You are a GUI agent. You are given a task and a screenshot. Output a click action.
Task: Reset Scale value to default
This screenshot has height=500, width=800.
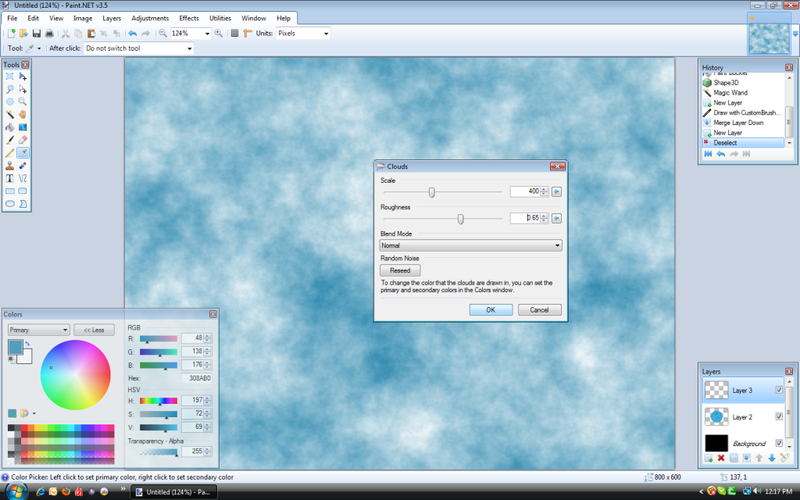click(x=557, y=191)
